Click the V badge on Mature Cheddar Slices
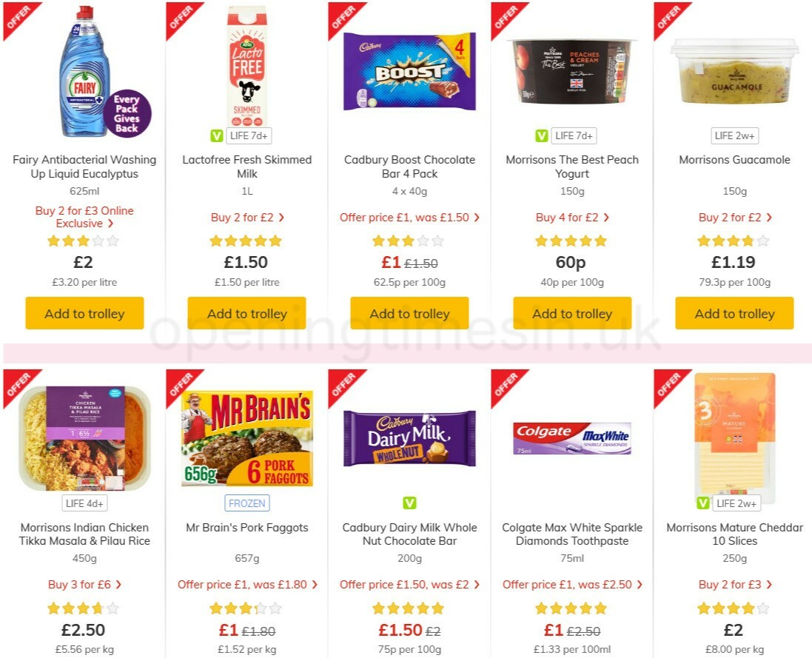 click(x=702, y=503)
